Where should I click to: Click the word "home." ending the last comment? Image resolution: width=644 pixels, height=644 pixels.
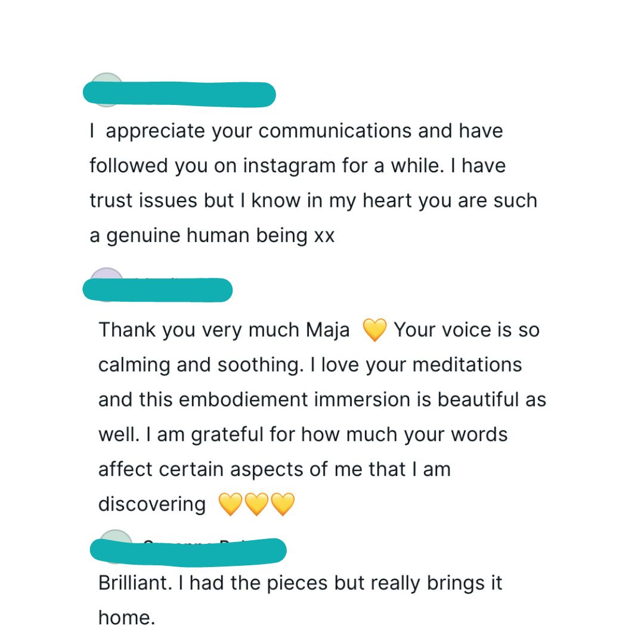pyautogui.click(x=126, y=617)
